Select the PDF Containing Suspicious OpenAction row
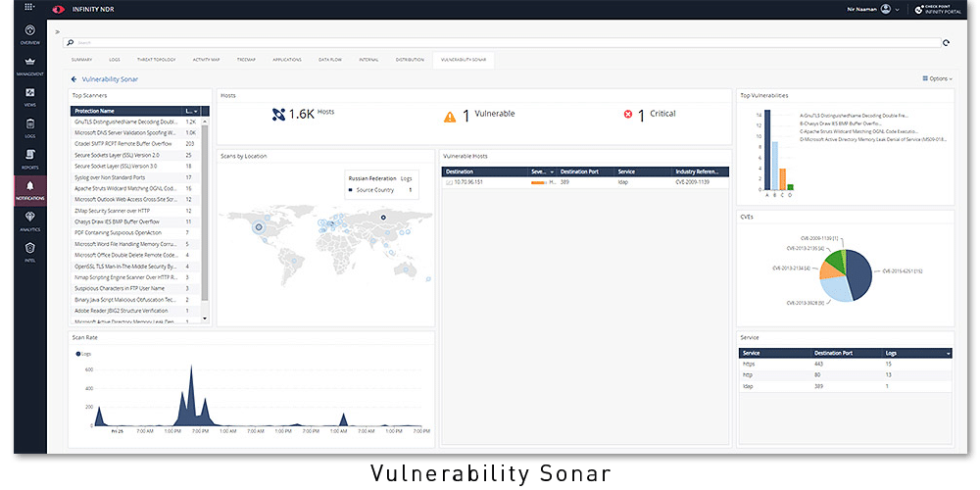Image resolution: width=980 pixels, height=490 pixels. pos(135,233)
